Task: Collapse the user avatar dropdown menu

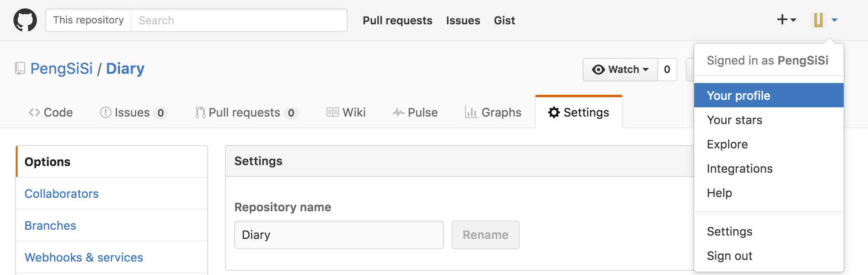Action: (x=825, y=20)
